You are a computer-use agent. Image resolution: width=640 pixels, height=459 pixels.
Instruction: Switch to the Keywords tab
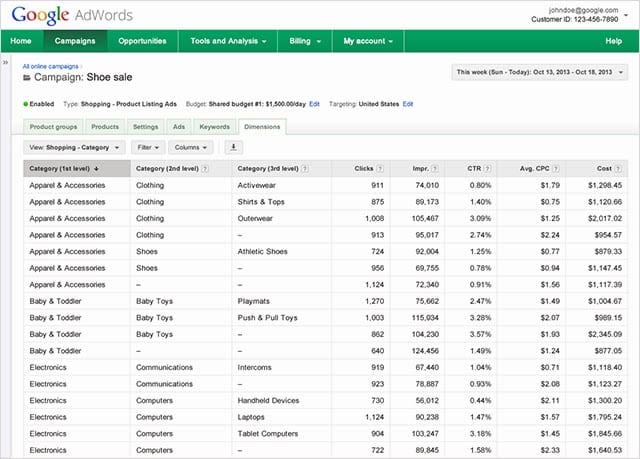215,127
